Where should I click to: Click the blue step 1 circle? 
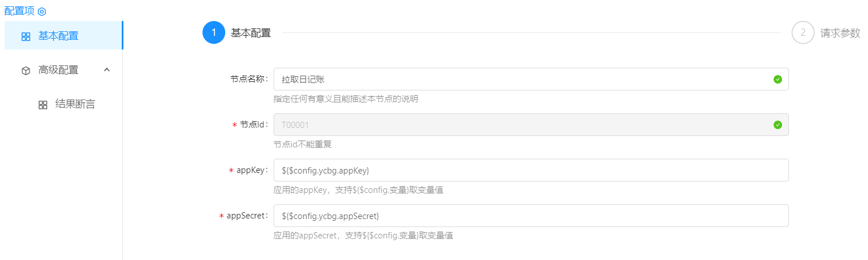tap(214, 33)
